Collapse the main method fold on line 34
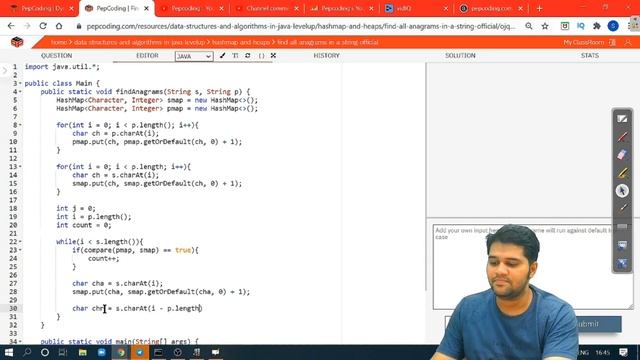This screenshot has width=640, height=360. coord(20,341)
